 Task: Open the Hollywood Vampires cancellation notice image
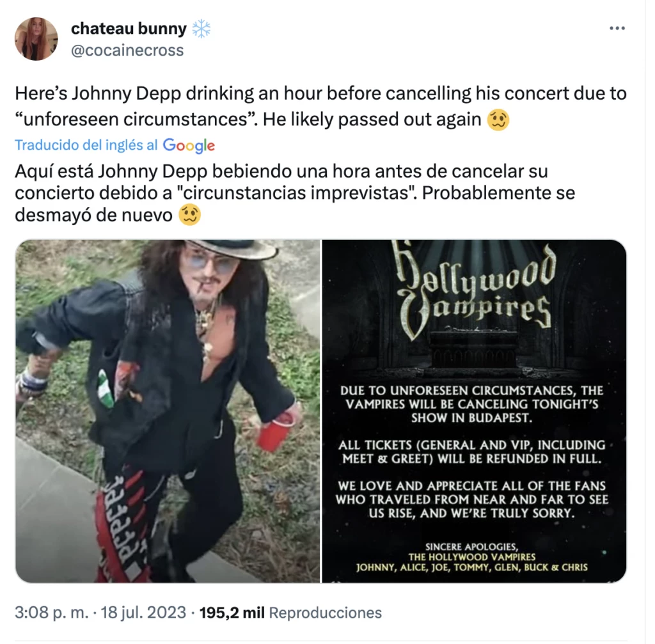coord(474,411)
